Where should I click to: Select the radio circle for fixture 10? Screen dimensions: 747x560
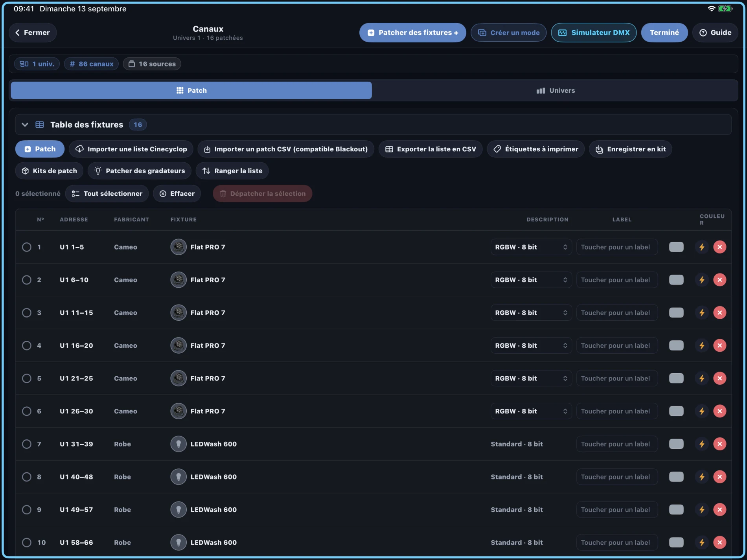click(27, 542)
